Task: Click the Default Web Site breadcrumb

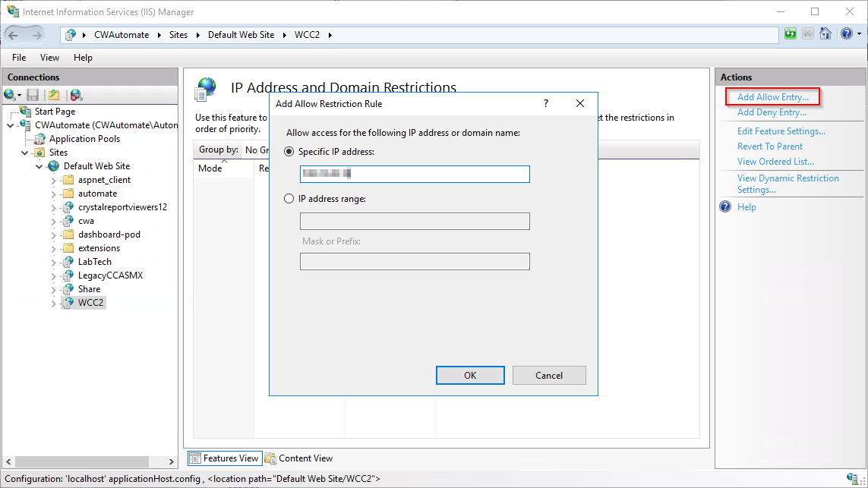Action: tap(241, 35)
